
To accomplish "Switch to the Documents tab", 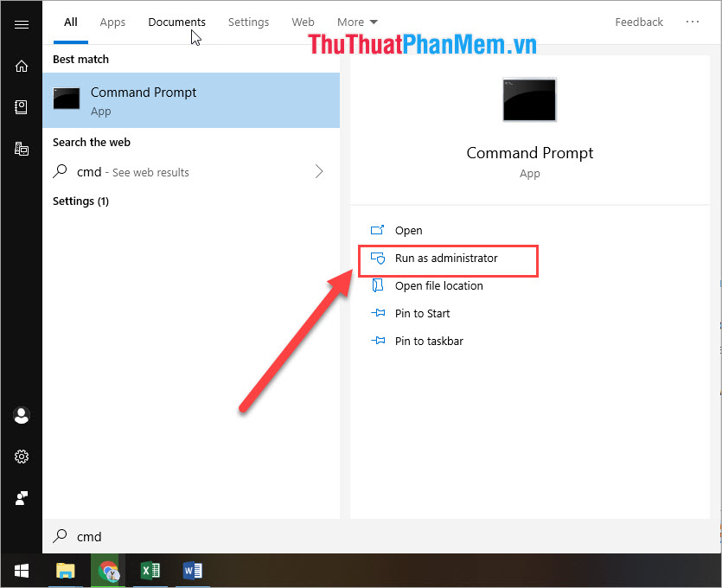I will click(176, 22).
